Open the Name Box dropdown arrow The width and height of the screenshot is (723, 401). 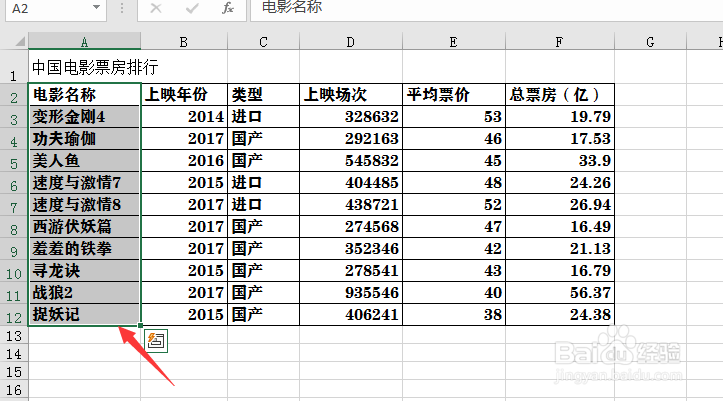pyautogui.click(x=96, y=7)
